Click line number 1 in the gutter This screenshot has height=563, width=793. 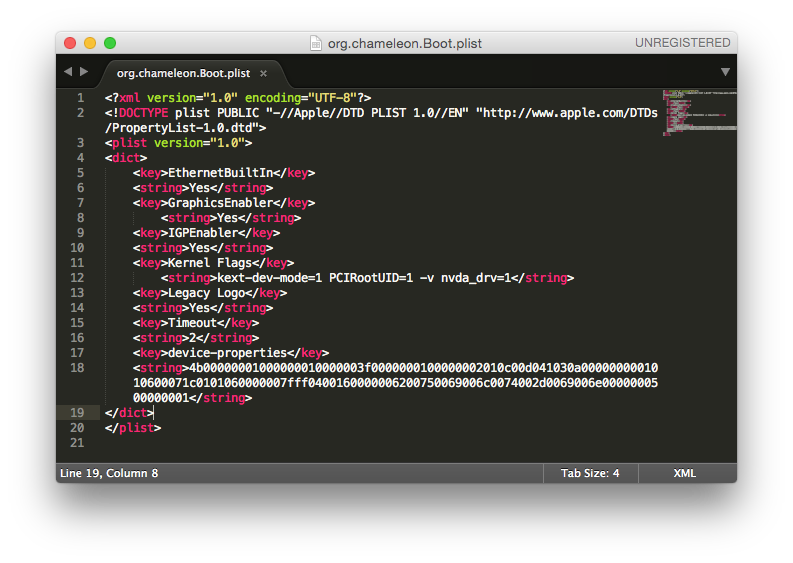tap(80, 98)
